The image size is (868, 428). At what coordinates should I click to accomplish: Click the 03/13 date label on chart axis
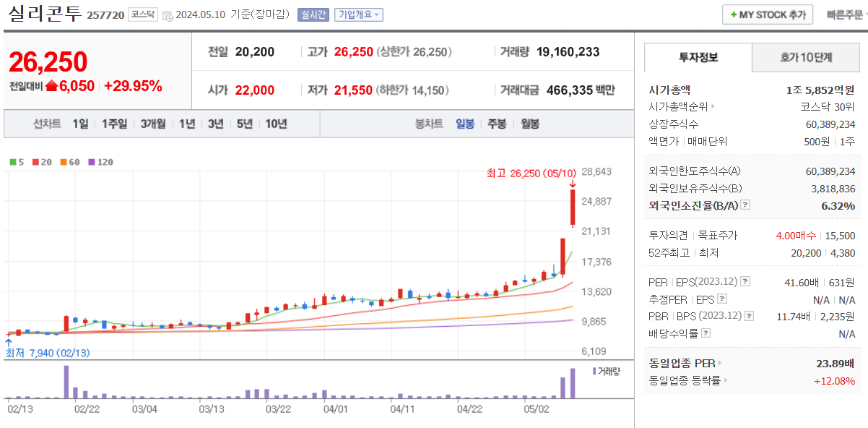coord(210,408)
